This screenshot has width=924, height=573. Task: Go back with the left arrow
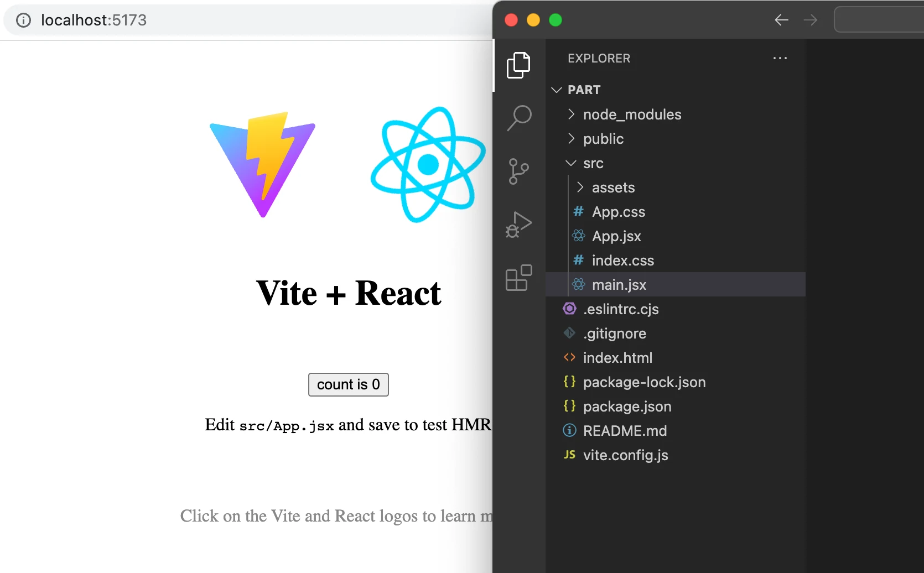781,20
